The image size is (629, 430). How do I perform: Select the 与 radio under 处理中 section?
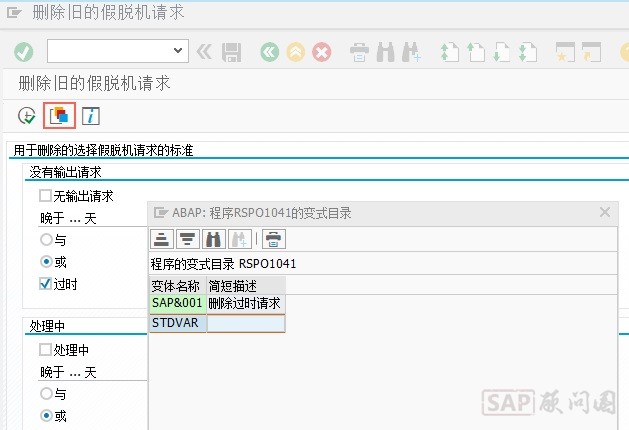[x=46, y=393]
